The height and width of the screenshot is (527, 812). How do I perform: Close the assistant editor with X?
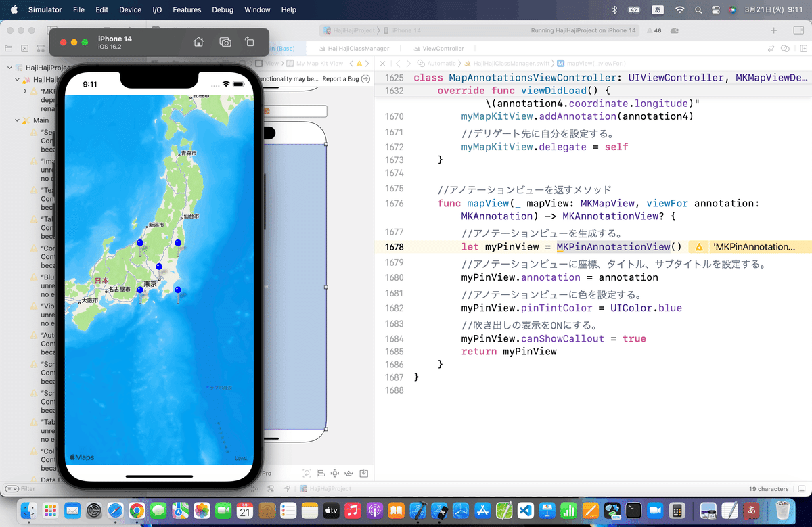[383, 63]
